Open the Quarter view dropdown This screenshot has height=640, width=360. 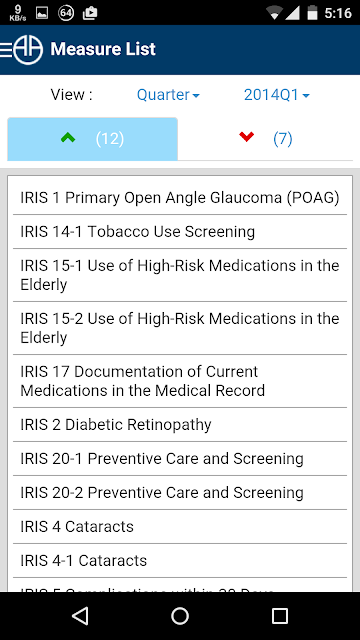tap(168, 95)
